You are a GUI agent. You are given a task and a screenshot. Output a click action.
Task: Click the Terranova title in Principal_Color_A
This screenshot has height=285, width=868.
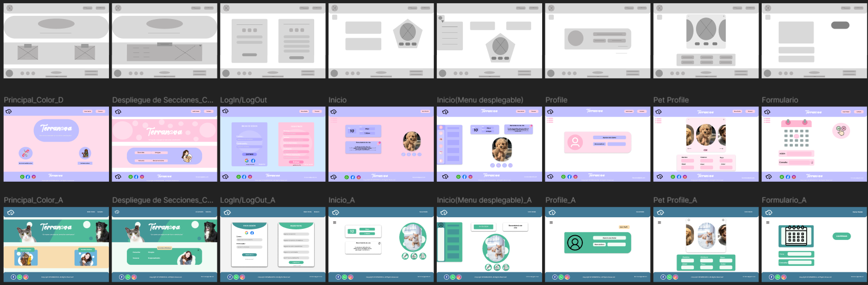tap(56, 227)
